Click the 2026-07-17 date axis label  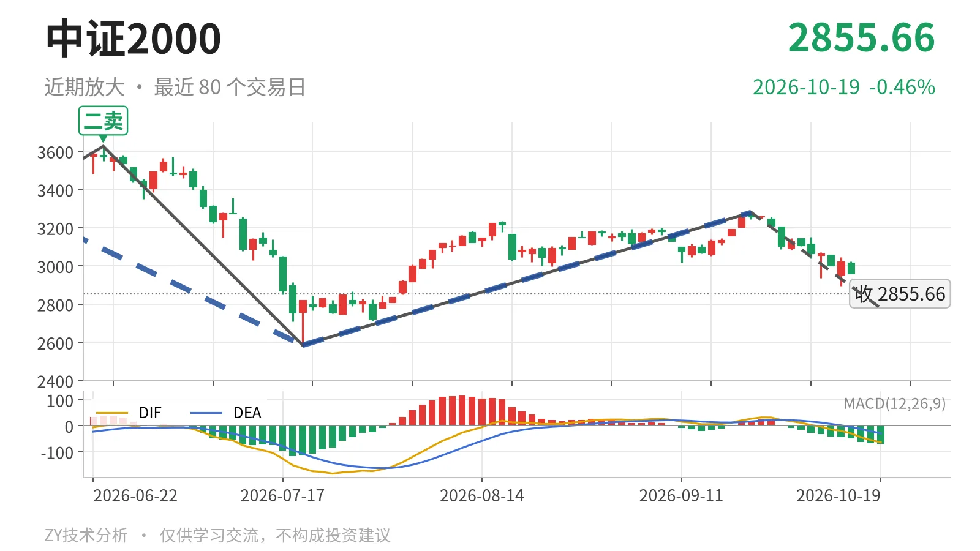282,495
